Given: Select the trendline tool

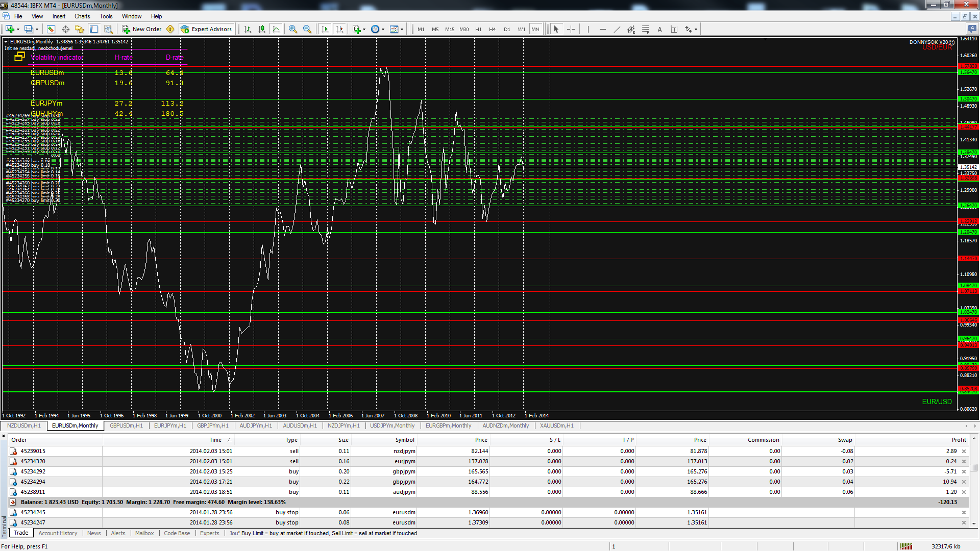Looking at the screenshot, I should [x=617, y=29].
